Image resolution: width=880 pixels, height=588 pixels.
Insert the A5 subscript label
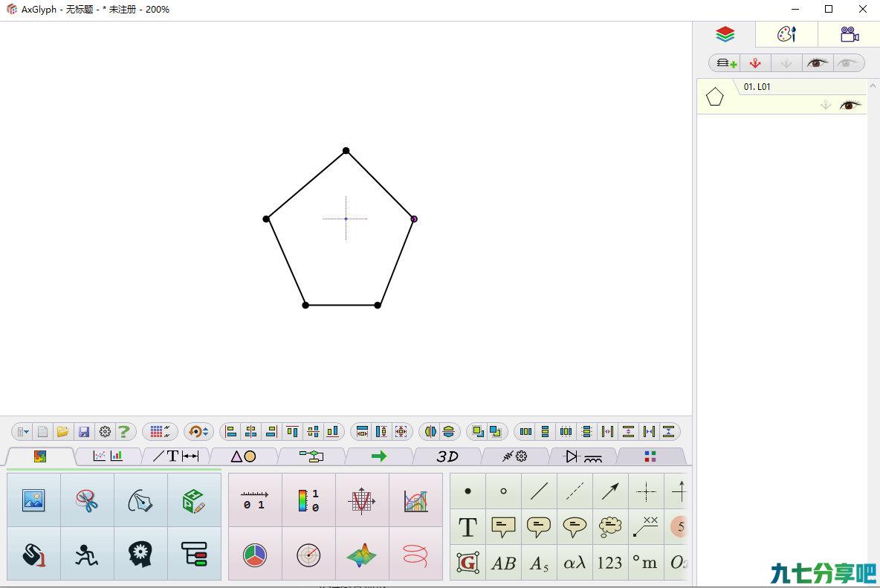[539, 562]
